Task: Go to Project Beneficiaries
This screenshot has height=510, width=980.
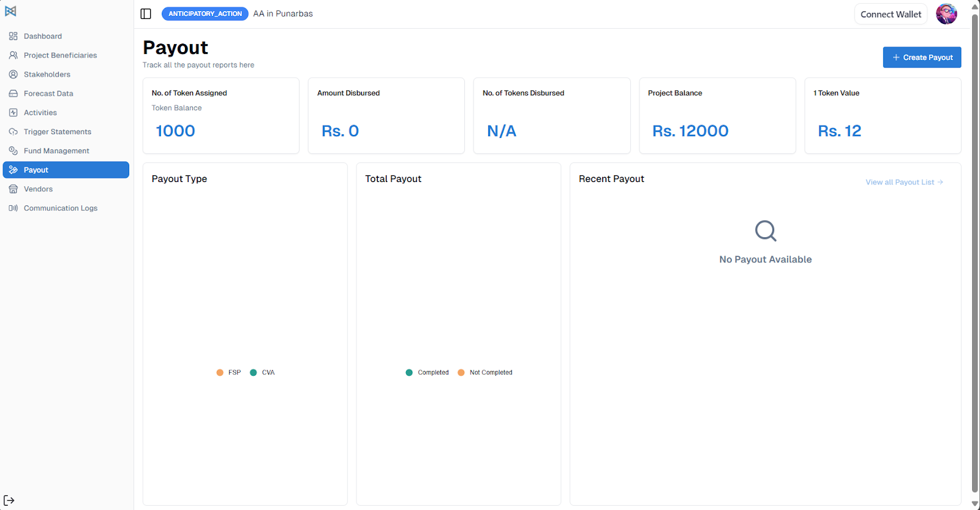Action: coord(66,55)
